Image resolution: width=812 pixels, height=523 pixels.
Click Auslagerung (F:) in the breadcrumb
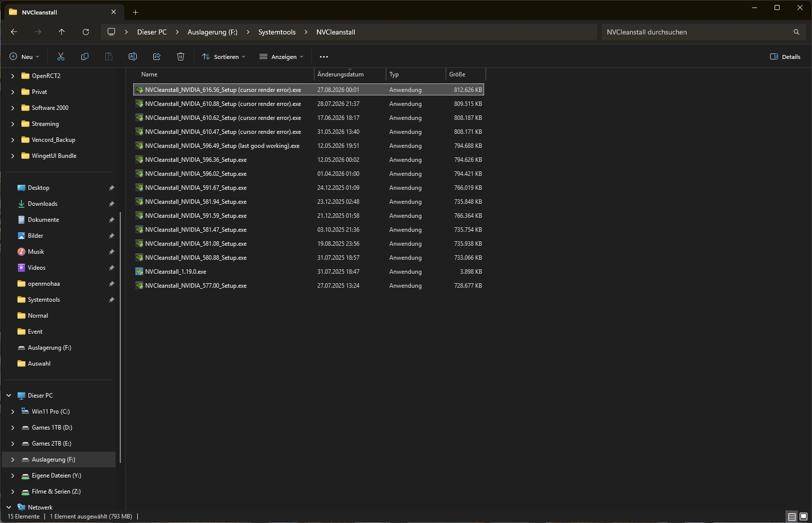[213, 32]
